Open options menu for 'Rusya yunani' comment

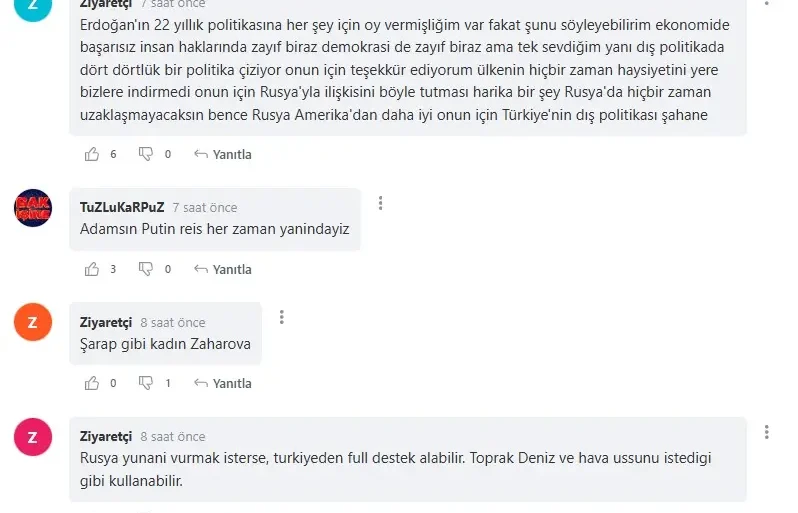coord(767,432)
